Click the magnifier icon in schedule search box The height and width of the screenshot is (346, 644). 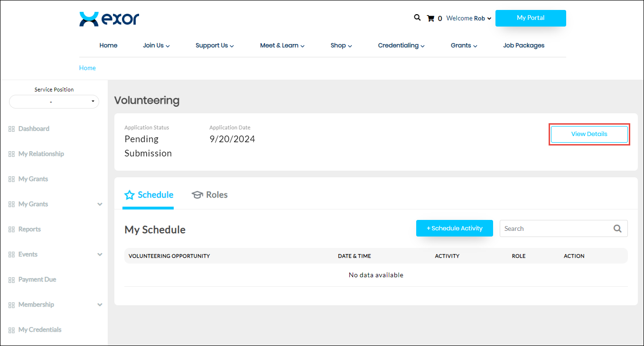click(617, 228)
